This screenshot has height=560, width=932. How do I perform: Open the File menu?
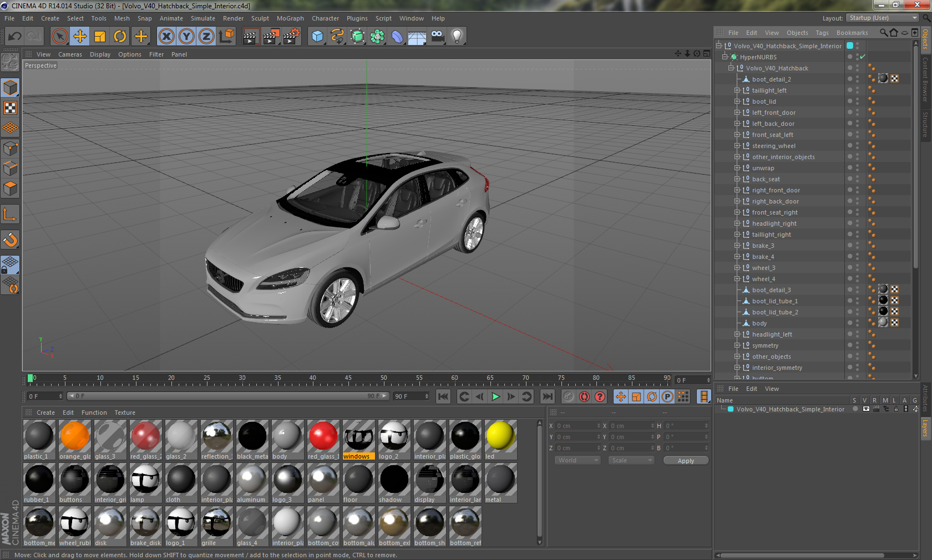[x=9, y=18]
